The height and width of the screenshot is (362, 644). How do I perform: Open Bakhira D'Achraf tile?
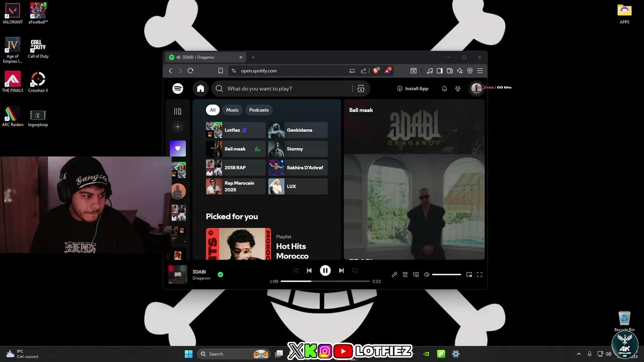298,167
